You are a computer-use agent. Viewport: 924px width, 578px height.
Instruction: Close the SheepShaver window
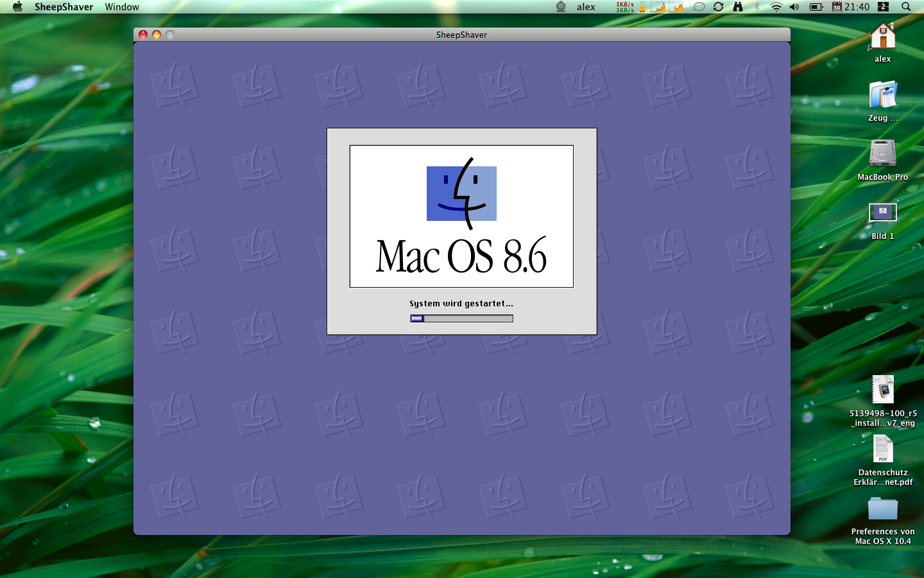[x=143, y=35]
